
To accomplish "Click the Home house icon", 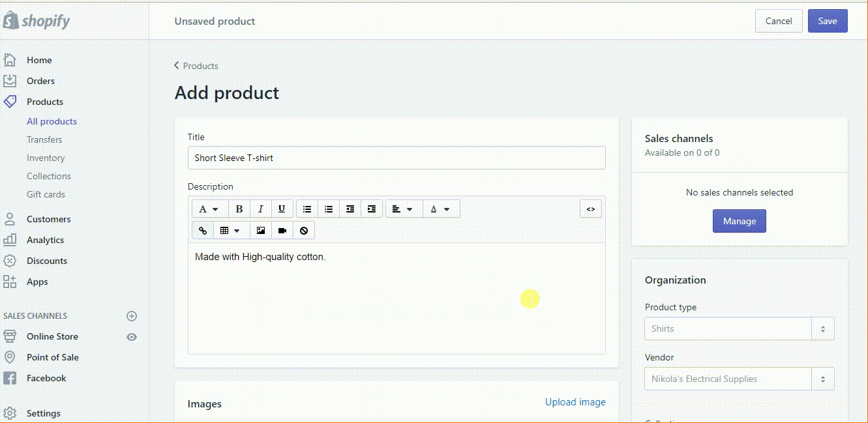I will (10, 60).
